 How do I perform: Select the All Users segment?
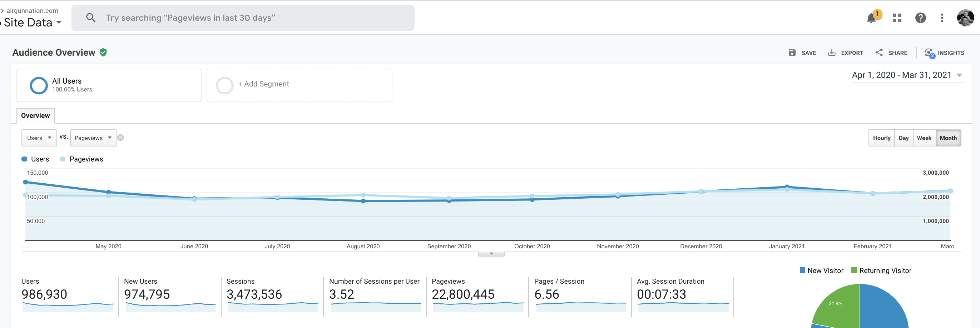pyautogui.click(x=109, y=85)
